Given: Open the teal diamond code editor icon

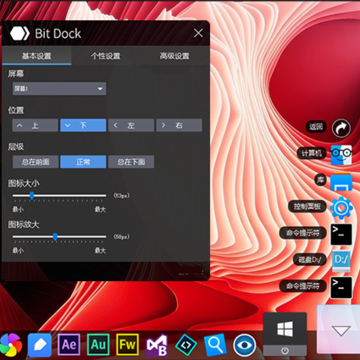Looking at the screenshot, I should pyautogui.click(x=186, y=345).
